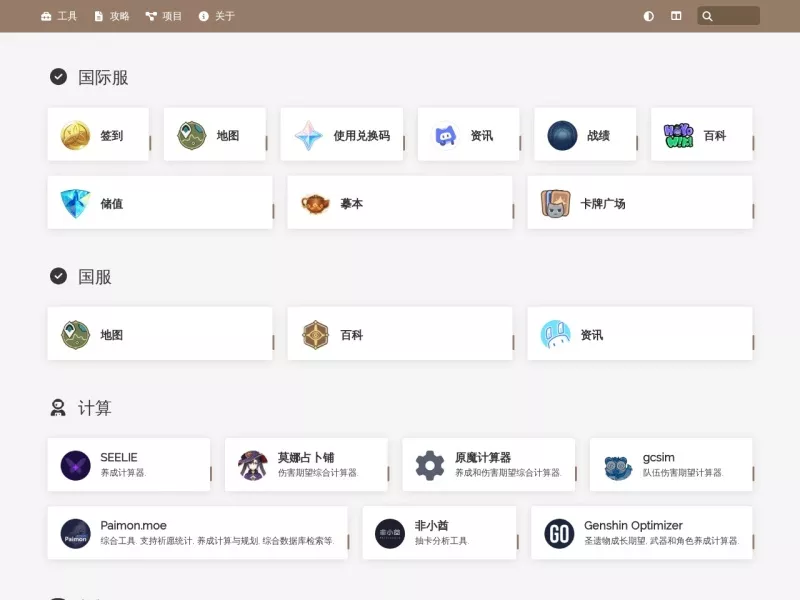Click the gear 原魔计算器 icon

[x=430, y=465]
